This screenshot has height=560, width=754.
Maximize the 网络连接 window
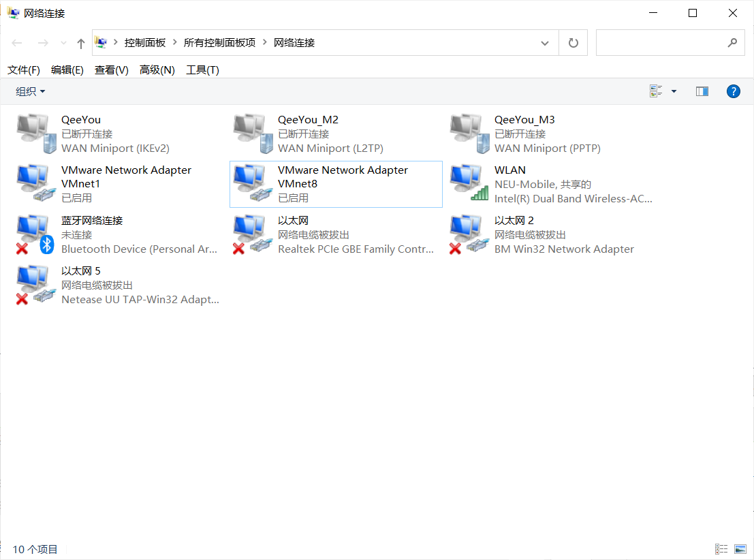[x=693, y=13]
